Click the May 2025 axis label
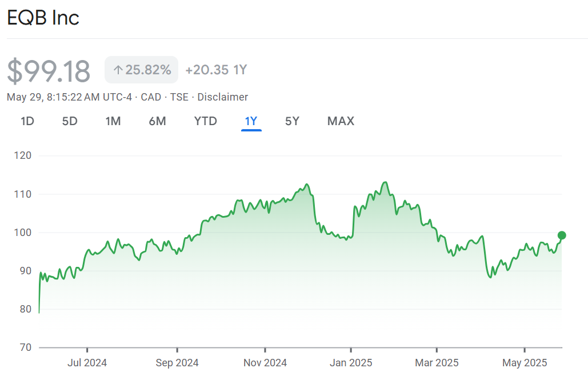Screen dimensions: 588x384 click(525, 363)
